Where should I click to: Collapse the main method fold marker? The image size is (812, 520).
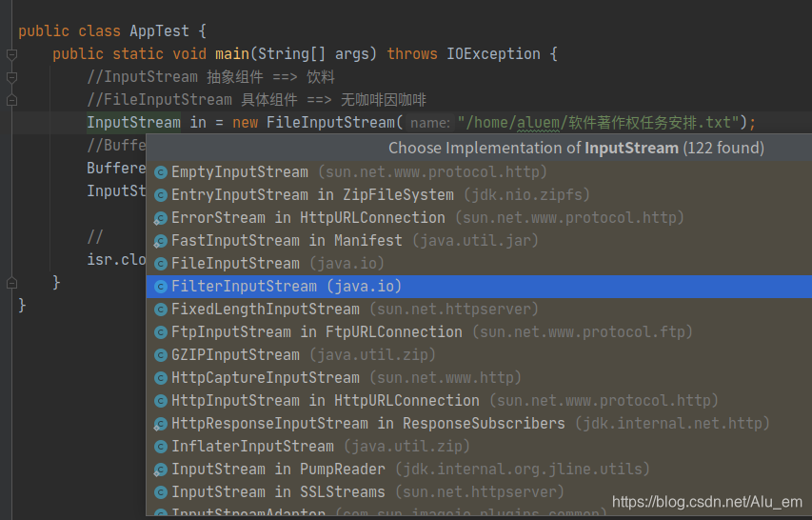coord(12,54)
